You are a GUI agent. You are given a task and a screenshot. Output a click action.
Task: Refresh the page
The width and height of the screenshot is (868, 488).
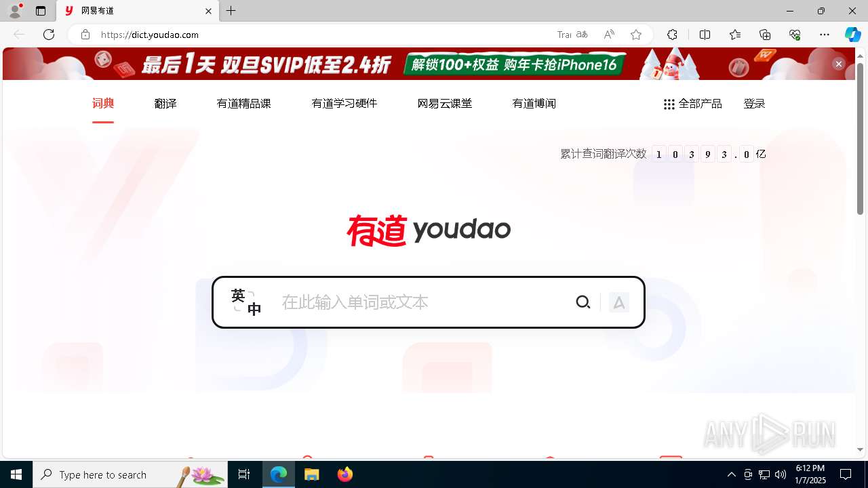point(49,35)
